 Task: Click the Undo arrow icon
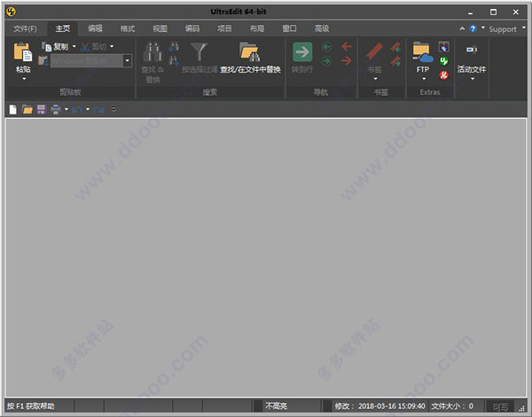click(77, 110)
